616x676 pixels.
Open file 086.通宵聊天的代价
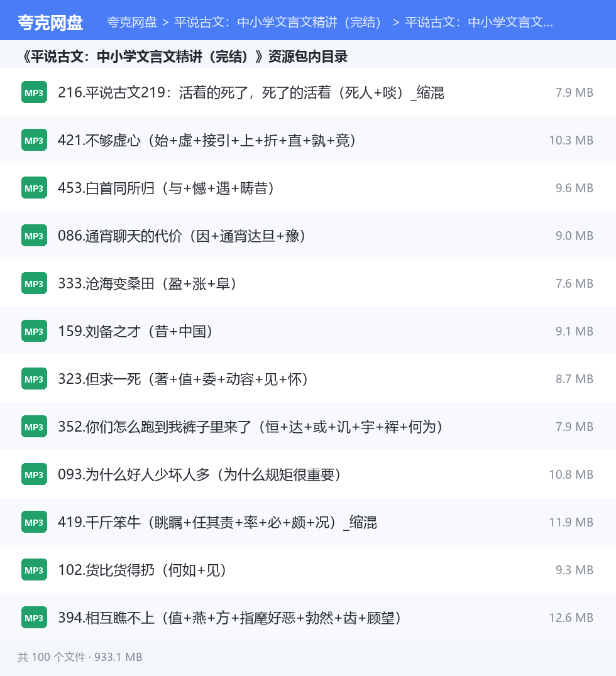point(182,236)
